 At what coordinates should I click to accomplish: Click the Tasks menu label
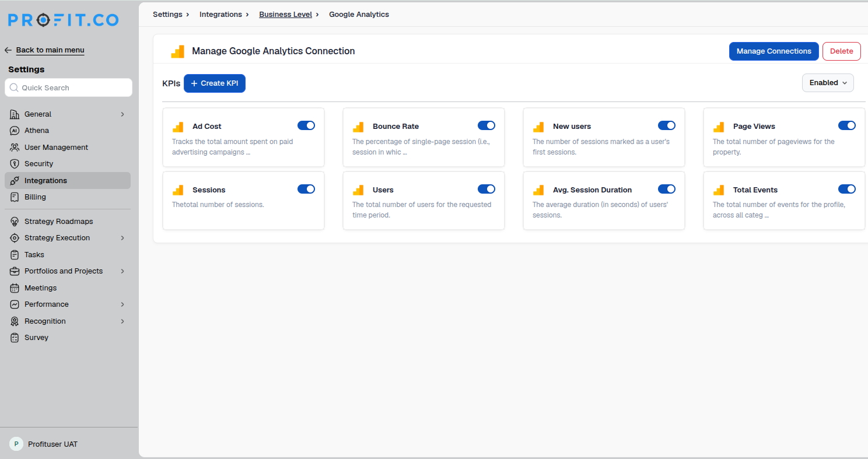[34, 255]
